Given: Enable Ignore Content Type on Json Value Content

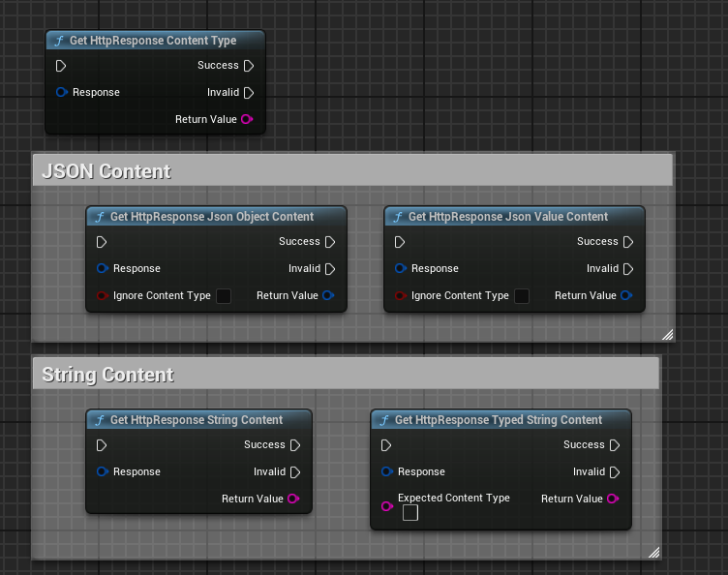Looking at the screenshot, I should click(522, 296).
